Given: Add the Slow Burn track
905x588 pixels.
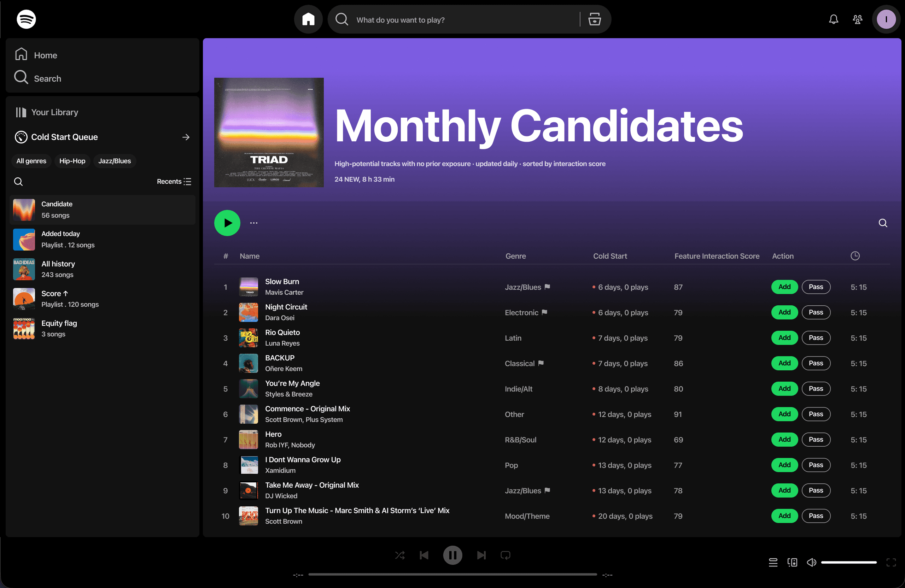Looking at the screenshot, I should (x=784, y=287).
